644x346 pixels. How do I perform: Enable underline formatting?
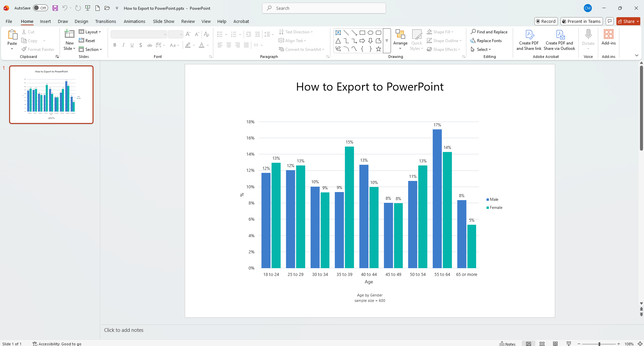[132, 45]
